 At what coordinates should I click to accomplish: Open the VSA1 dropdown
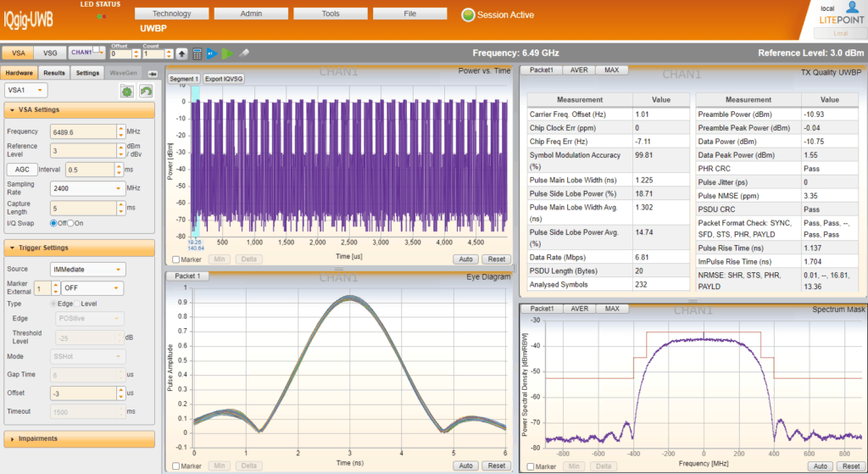[26, 90]
